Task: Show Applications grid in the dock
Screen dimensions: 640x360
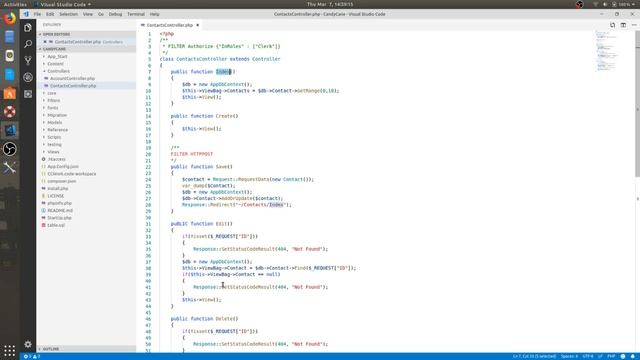Action: [9, 350]
